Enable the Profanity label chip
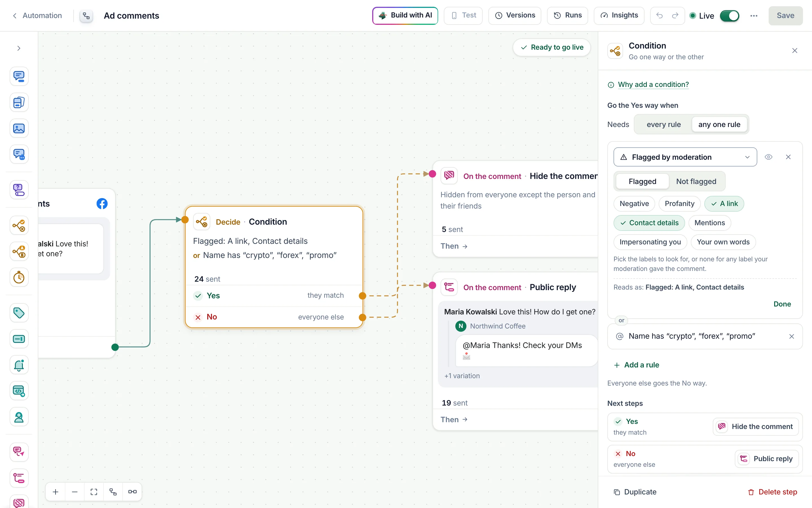Image resolution: width=812 pixels, height=508 pixels. tap(679, 203)
